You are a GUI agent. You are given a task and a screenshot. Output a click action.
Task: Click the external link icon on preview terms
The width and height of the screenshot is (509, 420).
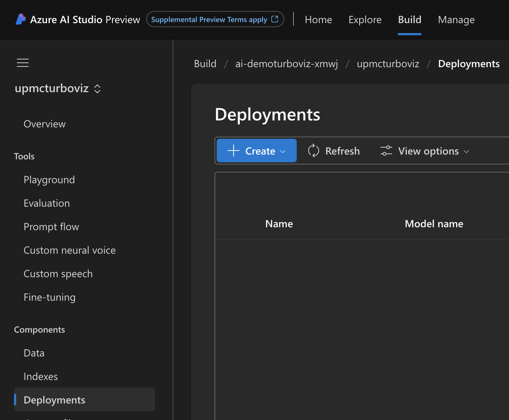click(275, 19)
